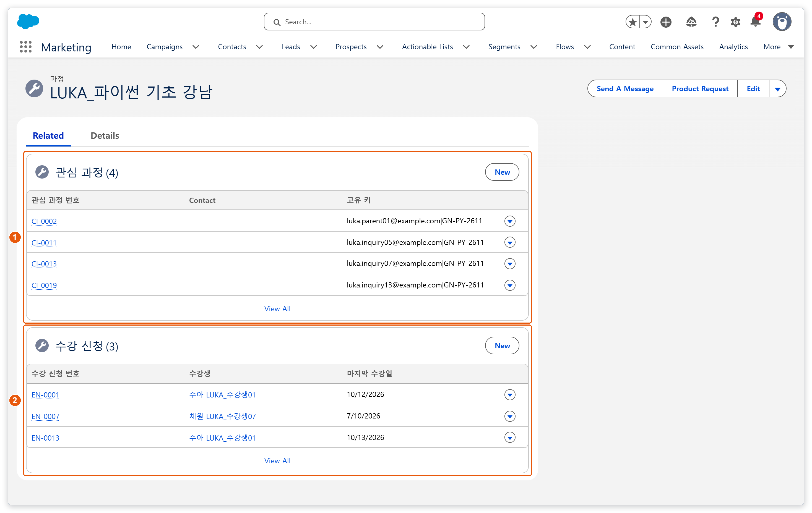Switch to the Details tab
The image size is (812, 513).
[105, 135]
